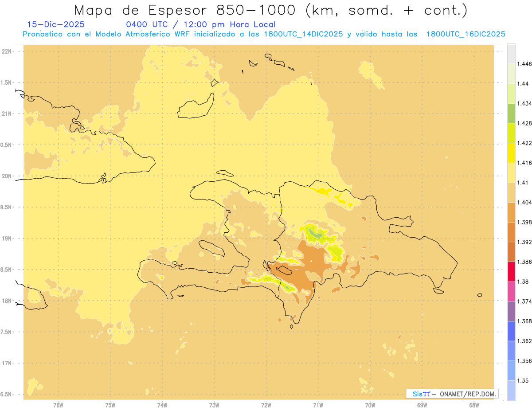
Task: Click the '1.362' legend value
Action: [x=524, y=341]
